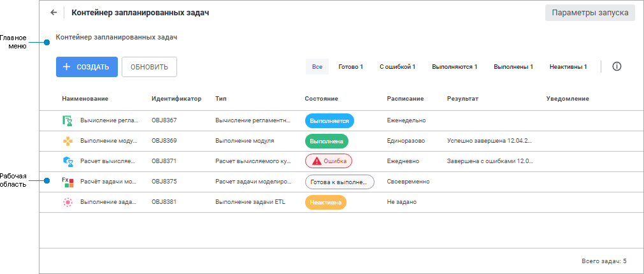
Task: Open Параметры запуска
Action: click(x=590, y=13)
